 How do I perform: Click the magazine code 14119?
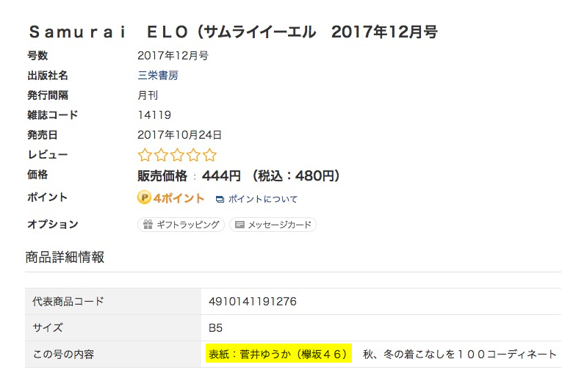pos(154,115)
